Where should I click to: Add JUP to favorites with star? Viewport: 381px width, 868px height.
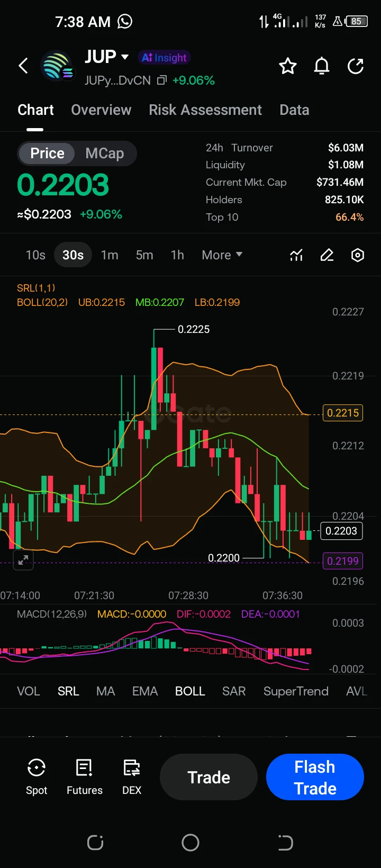(x=288, y=66)
